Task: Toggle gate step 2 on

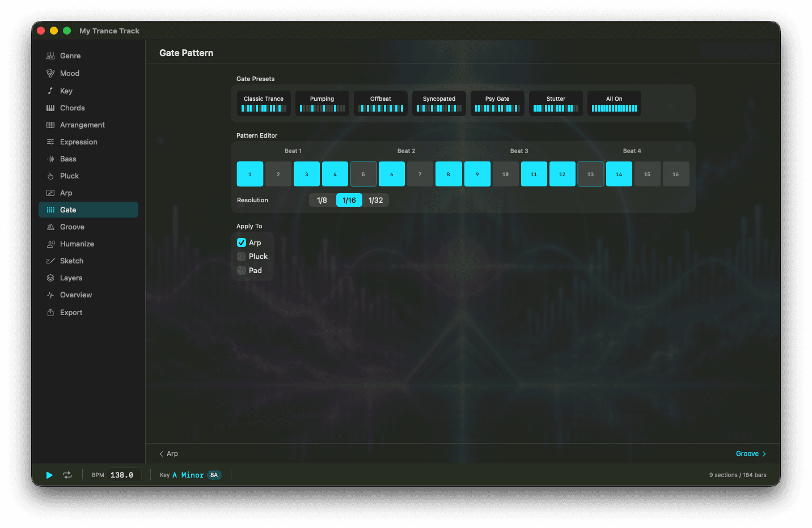Action: 278,174
